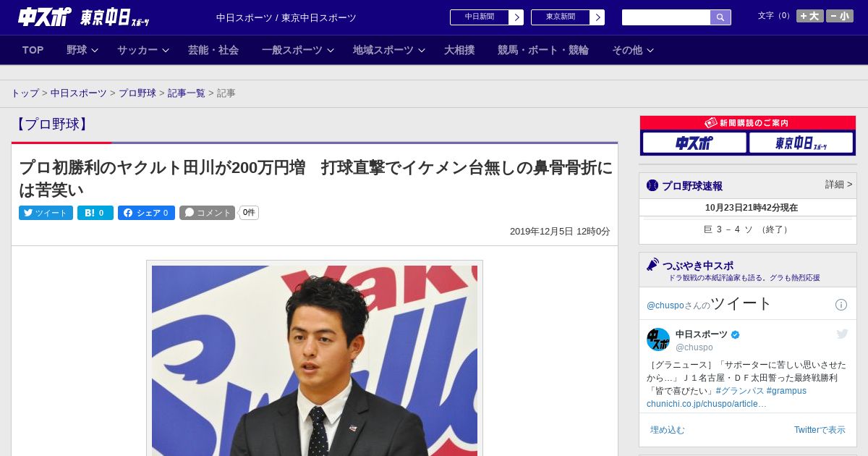
Task: Open the 東京新聞 link button
Action: (561, 17)
